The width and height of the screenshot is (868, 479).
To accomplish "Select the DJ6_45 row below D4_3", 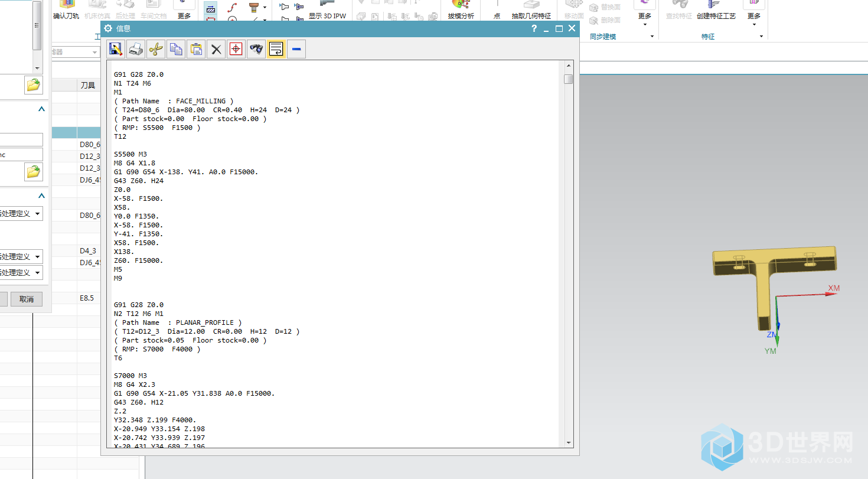I will 90,263.
